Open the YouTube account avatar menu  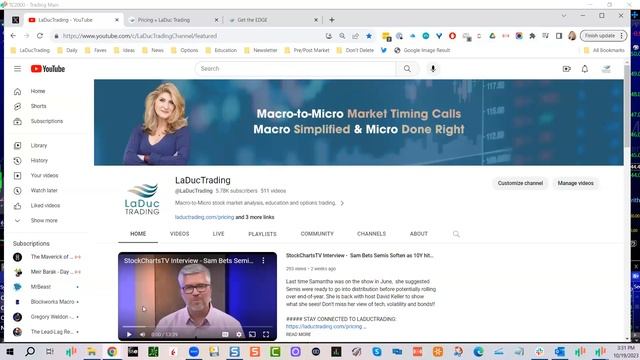pyautogui.click(x=607, y=69)
